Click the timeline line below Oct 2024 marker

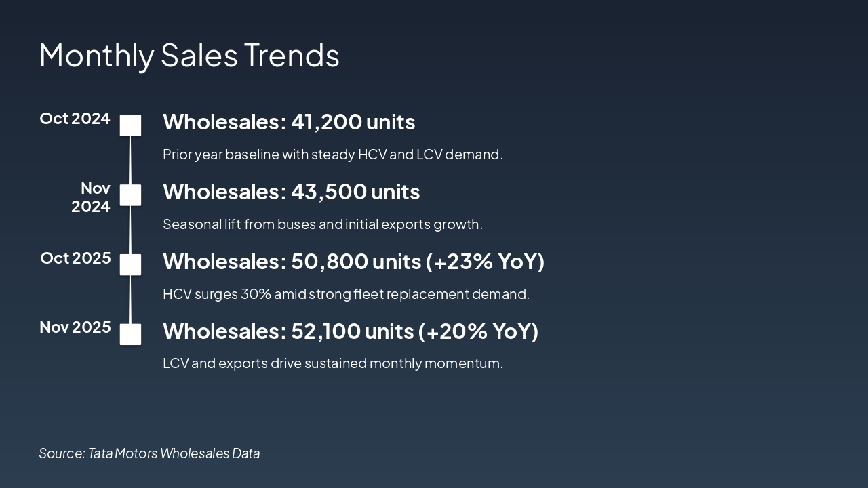[130, 160]
